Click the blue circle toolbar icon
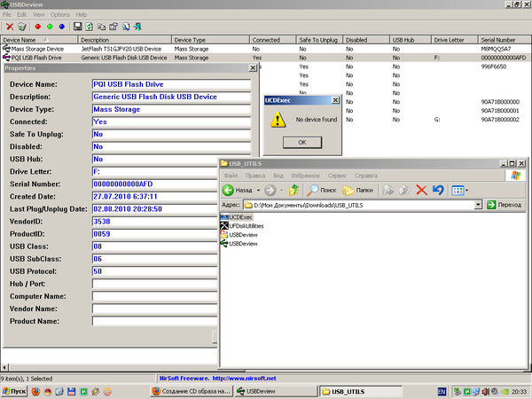Image resolution: width=532 pixels, height=399 pixels. (x=62, y=27)
